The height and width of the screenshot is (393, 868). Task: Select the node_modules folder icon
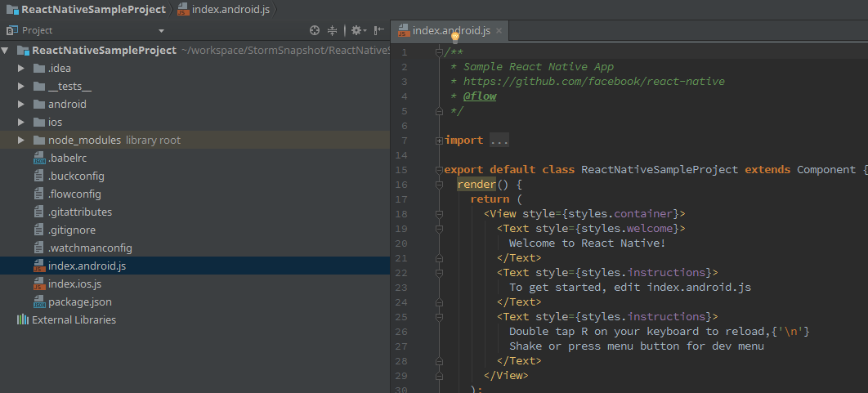coord(38,140)
